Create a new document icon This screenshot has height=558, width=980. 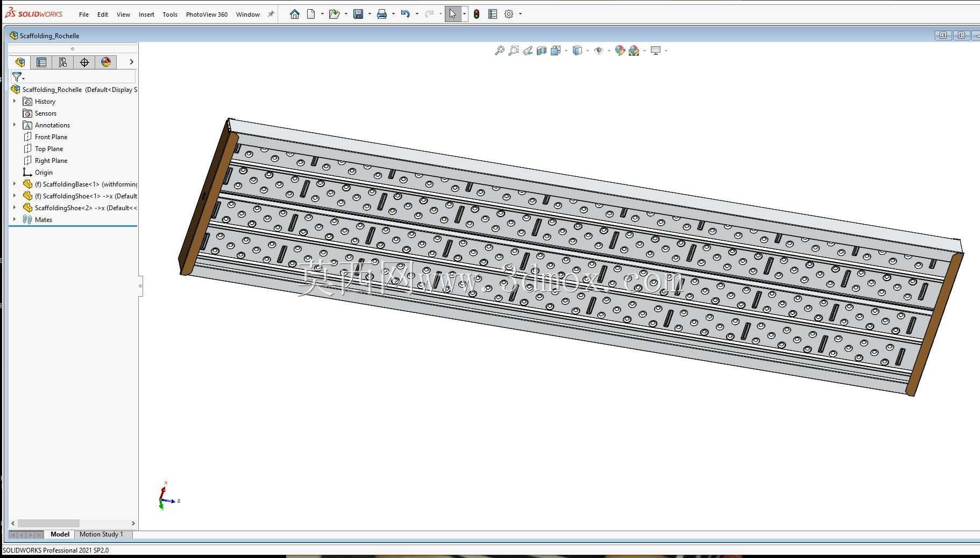(x=311, y=14)
